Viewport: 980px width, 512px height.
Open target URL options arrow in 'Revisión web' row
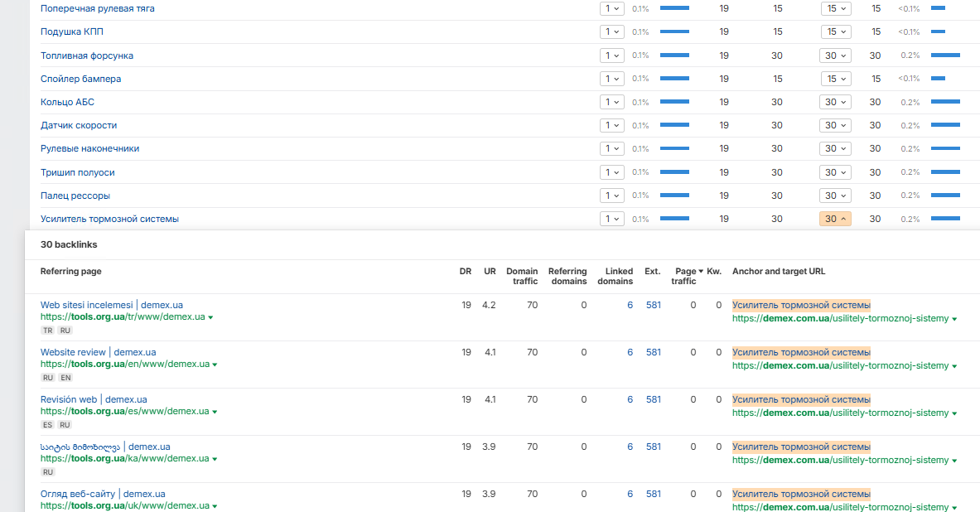coord(954,413)
